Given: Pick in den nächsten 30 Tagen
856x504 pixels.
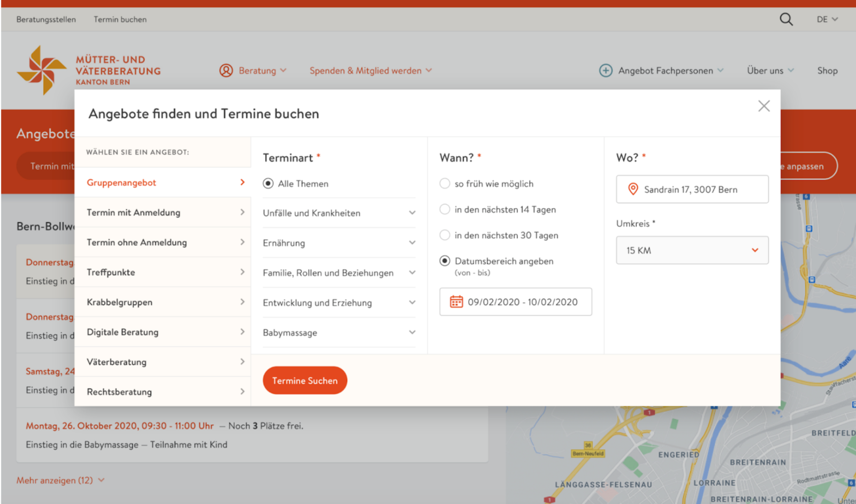Looking at the screenshot, I should click(445, 235).
